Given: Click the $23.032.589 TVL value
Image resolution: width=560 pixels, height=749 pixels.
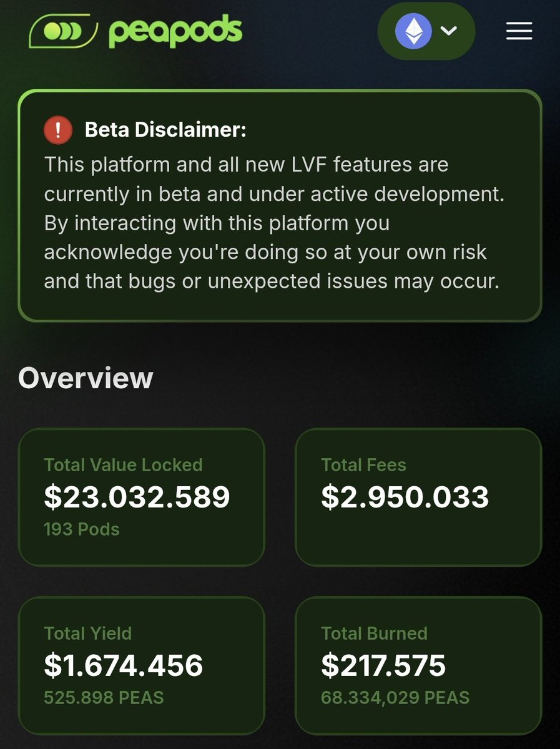Looking at the screenshot, I should (x=137, y=497).
